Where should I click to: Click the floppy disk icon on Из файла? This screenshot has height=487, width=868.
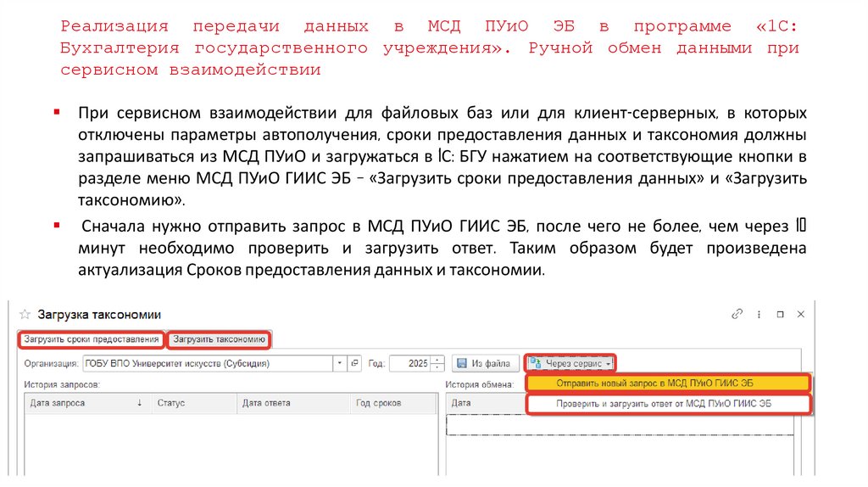click(x=462, y=363)
